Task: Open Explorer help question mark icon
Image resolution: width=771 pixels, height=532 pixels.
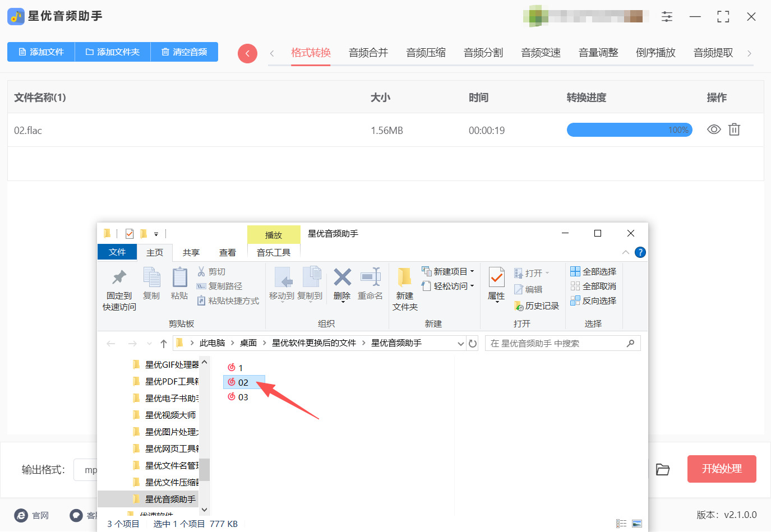Action: click(640, 252)
